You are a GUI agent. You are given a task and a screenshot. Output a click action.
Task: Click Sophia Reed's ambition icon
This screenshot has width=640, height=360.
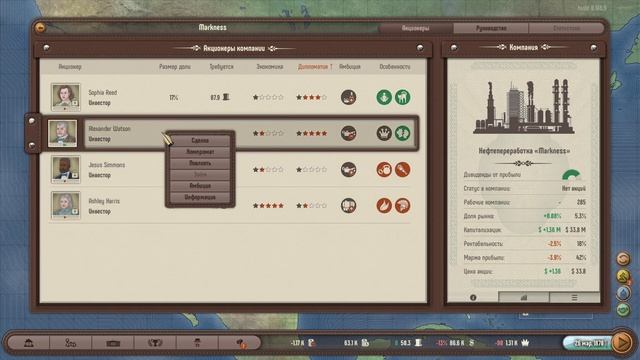[348, 97]
